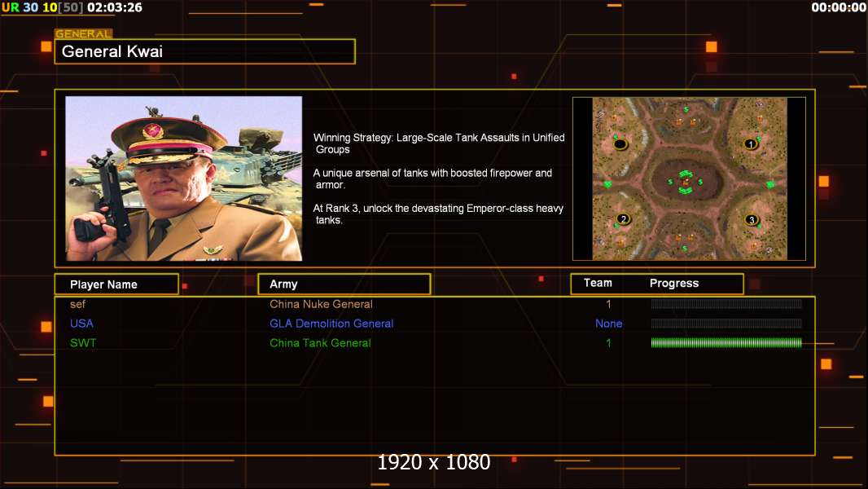The image size is (868, 489).
Task: Click the 00:00:00 timer at top right
Action: [x=838, y=8]
